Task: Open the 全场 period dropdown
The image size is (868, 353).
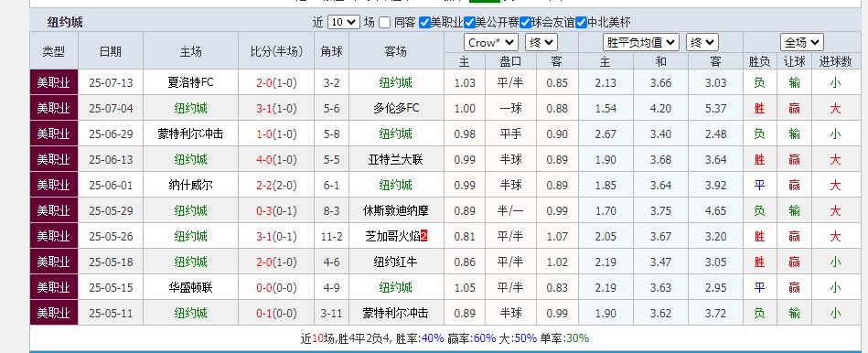Action: click(802, 43)
